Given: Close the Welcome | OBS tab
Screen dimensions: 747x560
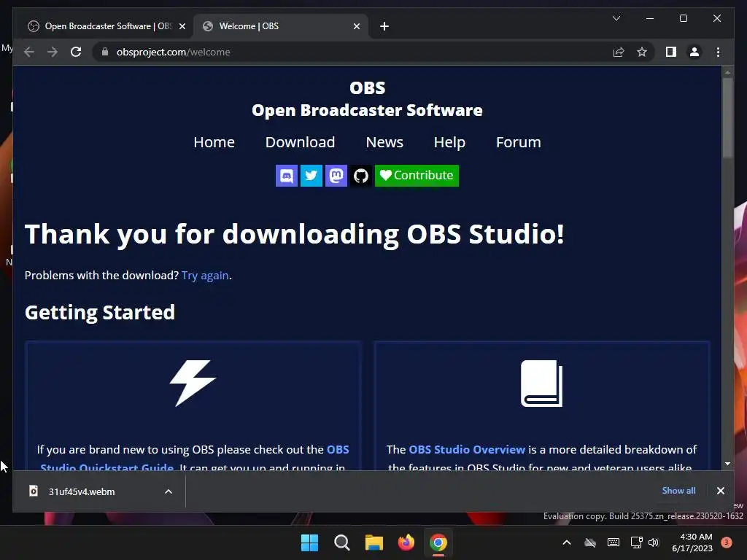Looking at the screenshot, I should point(356,26).
